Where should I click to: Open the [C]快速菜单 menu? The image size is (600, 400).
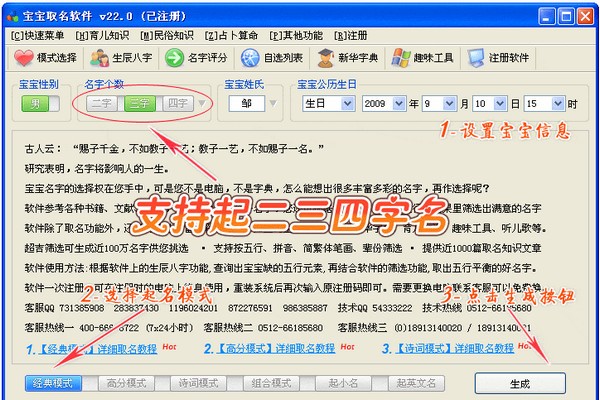38,36
